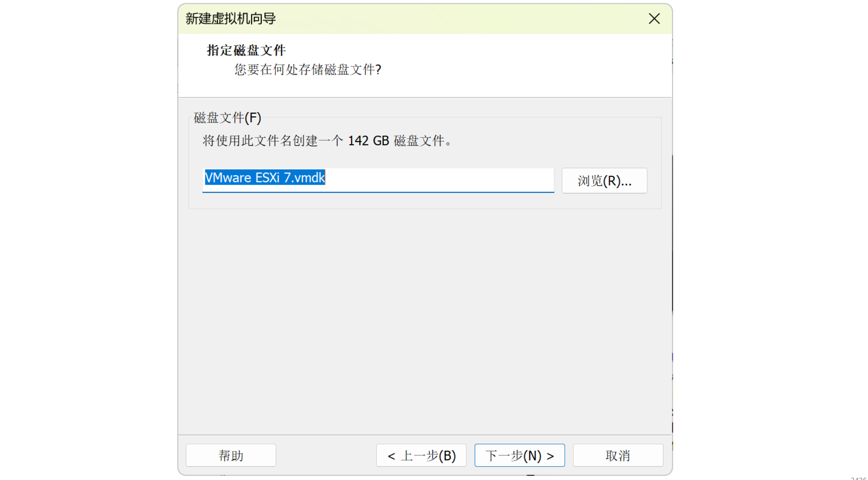Click inside the disk file name field
This screenshot has width=868, height=480.
pos(378,180)
